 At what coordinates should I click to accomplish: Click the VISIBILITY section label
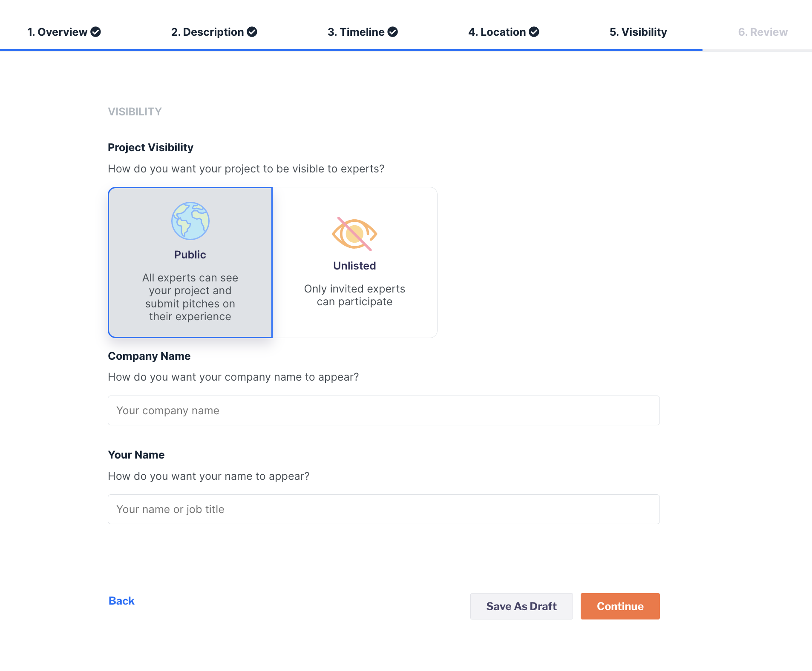click(135, 112)
